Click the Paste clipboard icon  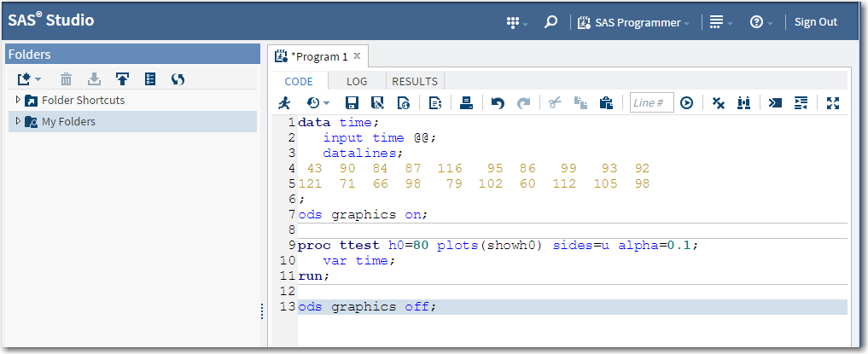(x=606, y=103)
